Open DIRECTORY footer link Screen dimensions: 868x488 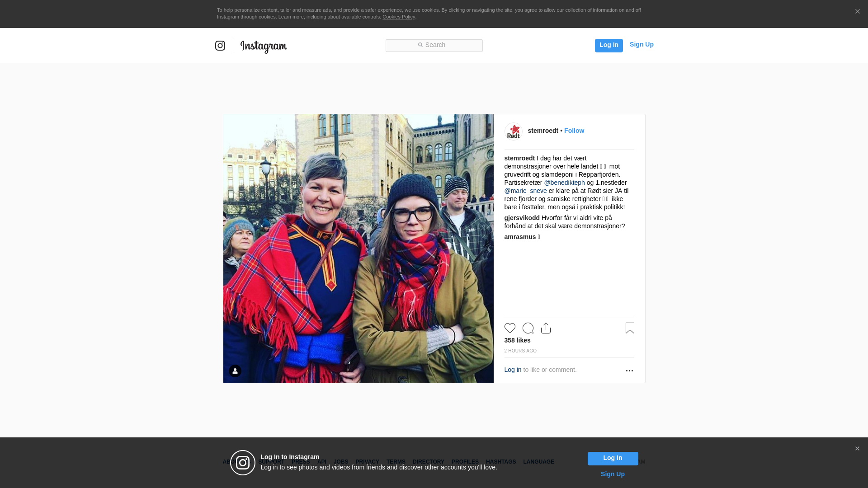coord(429,462)
